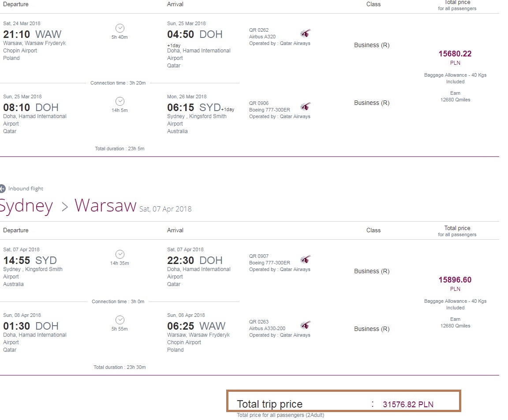508x420 pixels.
Task: Click Qatar Airways logo beside flight QR 0262
Action: (x=305, y=33)
